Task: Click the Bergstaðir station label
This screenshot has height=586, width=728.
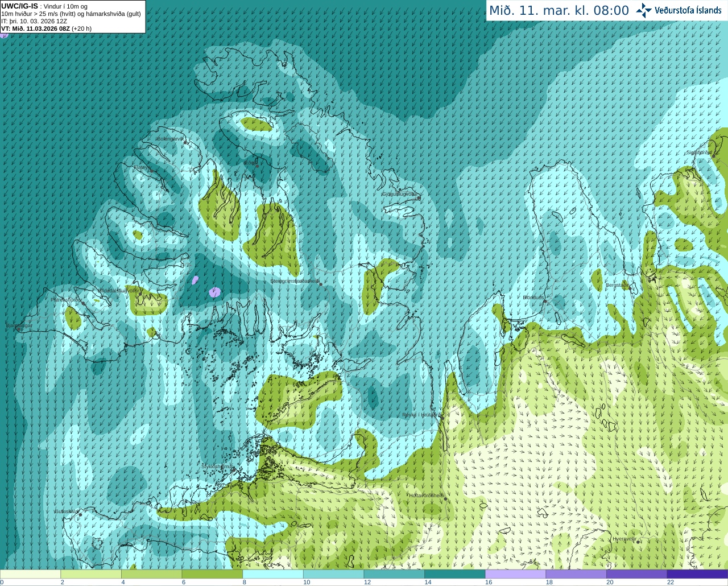Action: 617,285
